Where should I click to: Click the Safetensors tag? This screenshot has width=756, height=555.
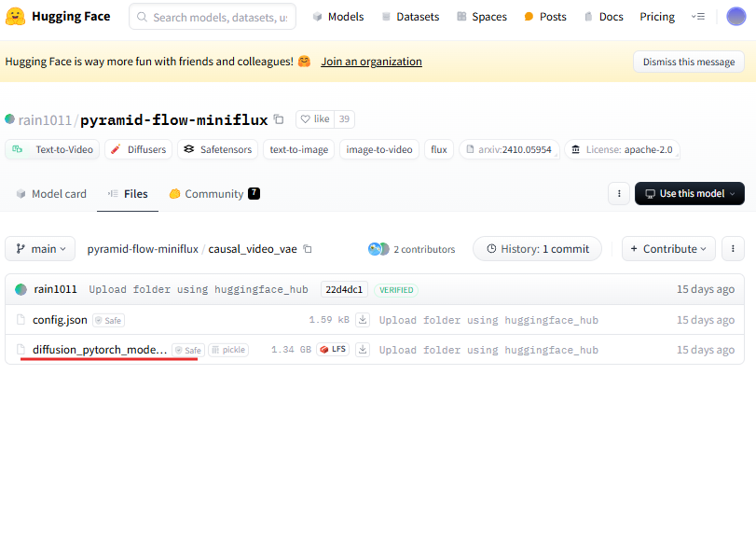click(217, 149)
